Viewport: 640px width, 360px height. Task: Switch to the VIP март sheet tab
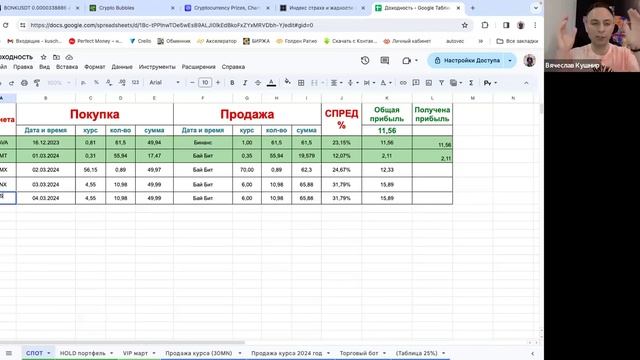pos(135,353)
